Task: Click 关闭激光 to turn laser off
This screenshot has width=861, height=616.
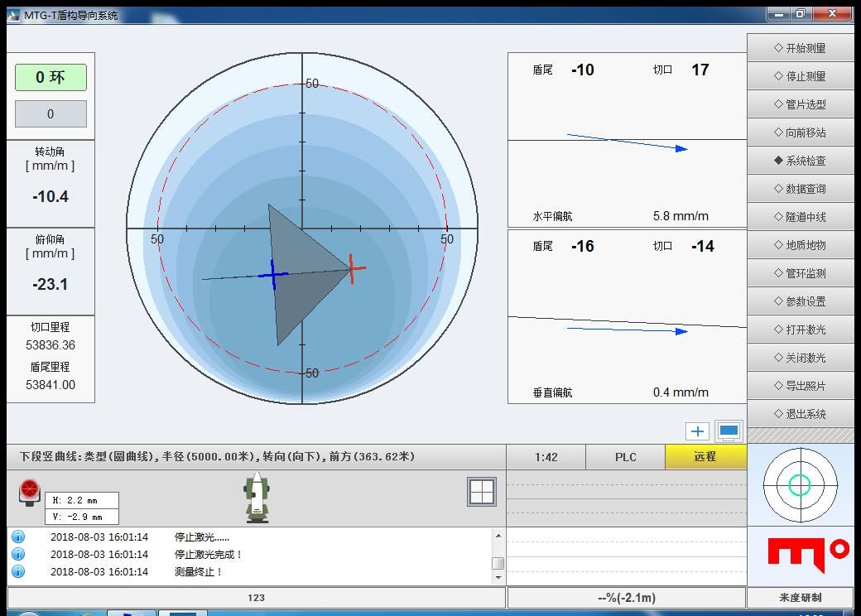Action: pyautogui.click(x=800, y=358)
